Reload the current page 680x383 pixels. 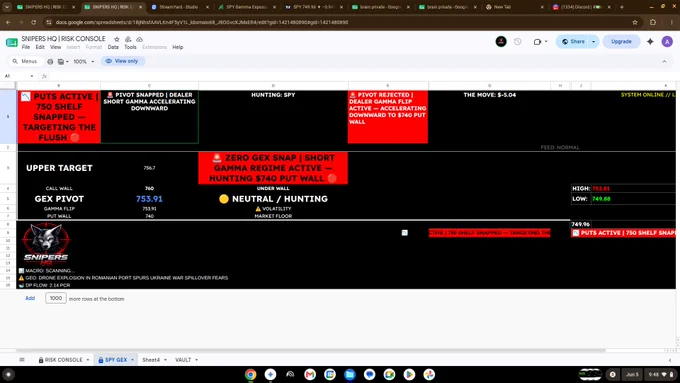(x=33, y=22)
